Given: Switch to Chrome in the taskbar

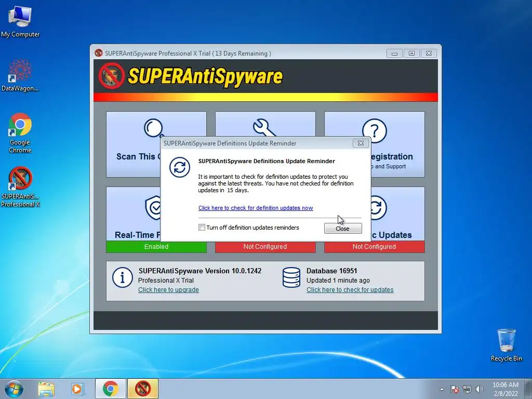Looking at the screenshot, I should pyautogui.click(x=110, y=389).
